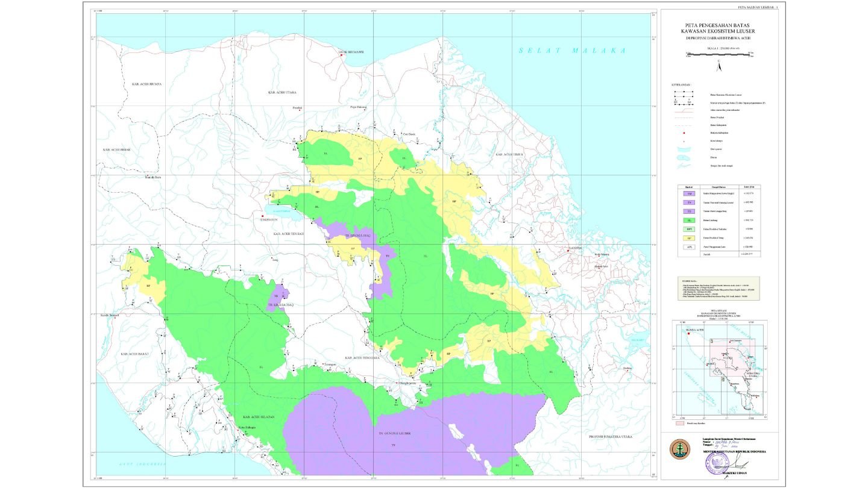Click the red Ibukota Kabupaten square legend symbol
The height and width of the screenshot is (488, 868).
coord(684,133)
